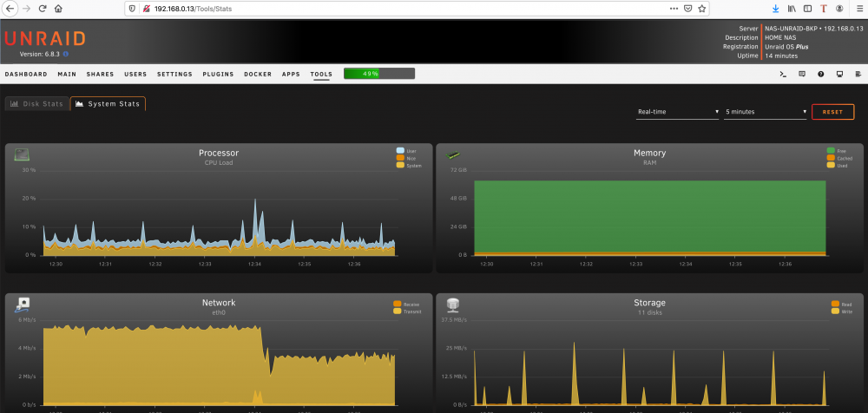Open the Firefox hamburger menu
Viewport: 868px width, 413px height.
tap(858, 9)
